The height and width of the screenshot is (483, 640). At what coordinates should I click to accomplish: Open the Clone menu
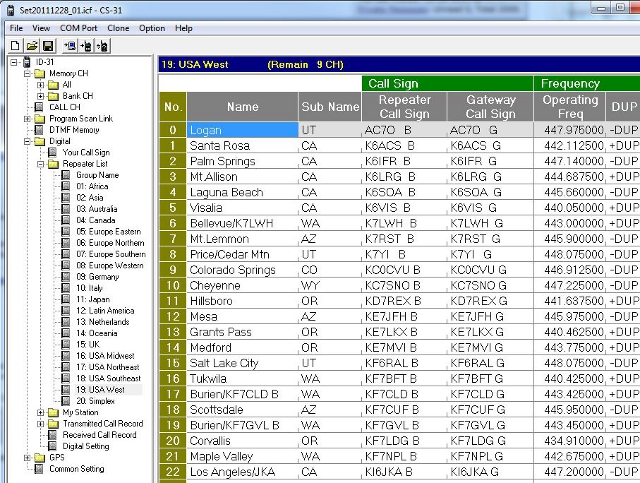(118, 28)
